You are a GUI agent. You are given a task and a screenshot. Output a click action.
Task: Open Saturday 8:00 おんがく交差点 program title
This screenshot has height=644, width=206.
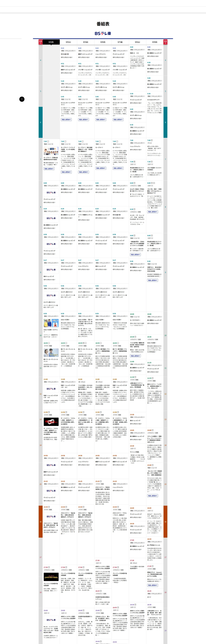[x=137, y=190]
